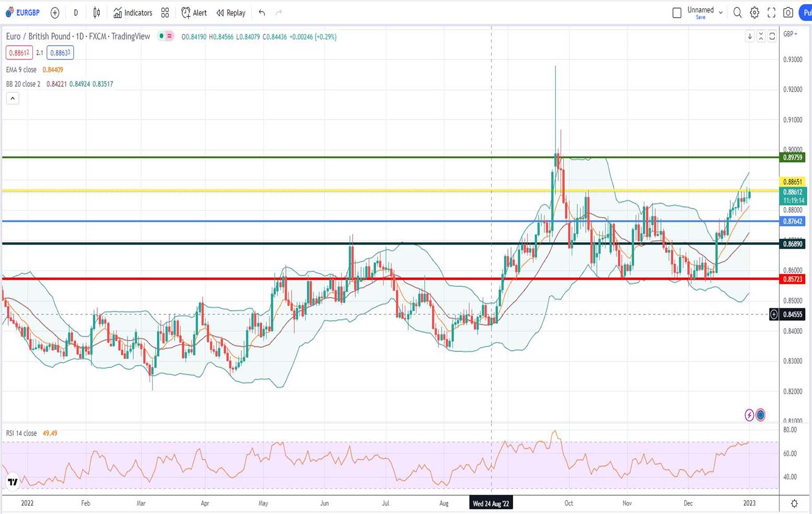Select the red horizontal line at 0.85723

point(157,279)
